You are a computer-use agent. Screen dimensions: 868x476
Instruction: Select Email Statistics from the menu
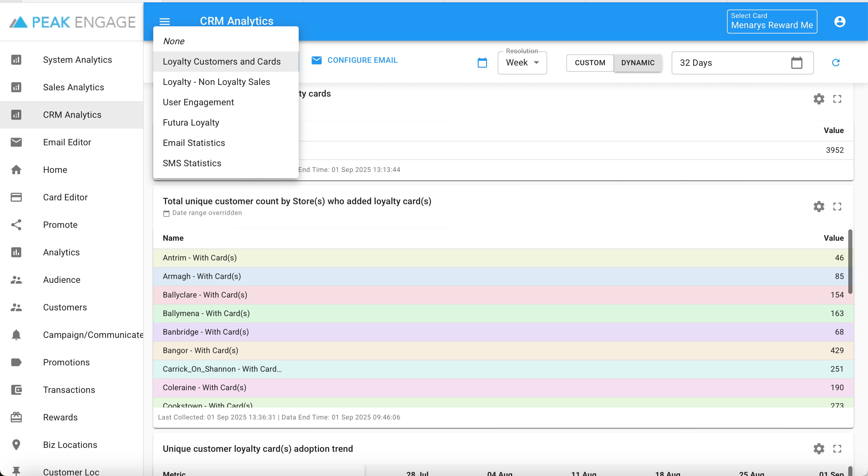[x=194, y=143]
